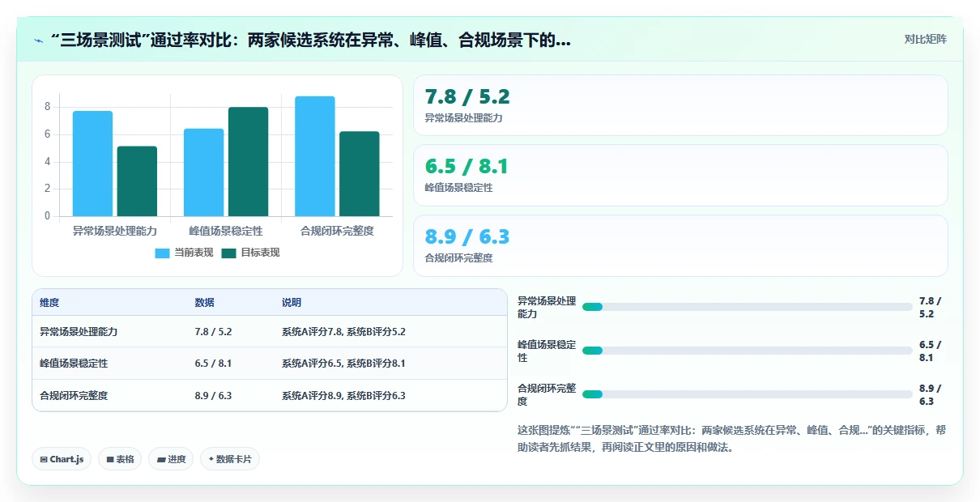Click the 维度 column header
The width and height of the screenshot is (980, 502).
pyautogui.click(x=49, y=303)
